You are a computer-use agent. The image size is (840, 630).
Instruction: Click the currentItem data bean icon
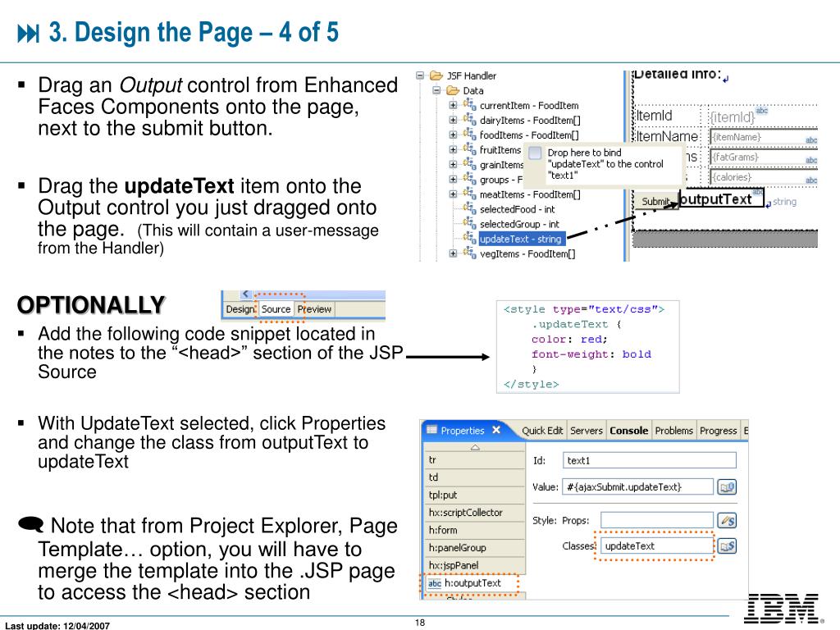point(470,105)
